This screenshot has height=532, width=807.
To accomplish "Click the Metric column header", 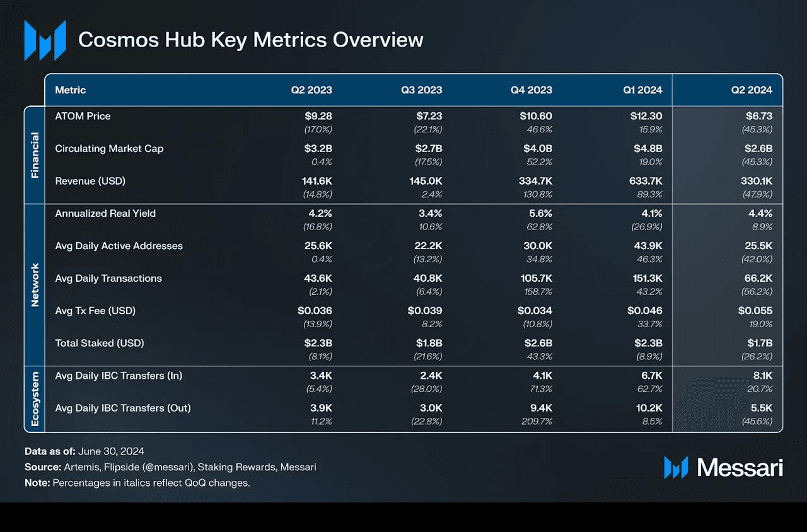I will click(x=71, y=90).
